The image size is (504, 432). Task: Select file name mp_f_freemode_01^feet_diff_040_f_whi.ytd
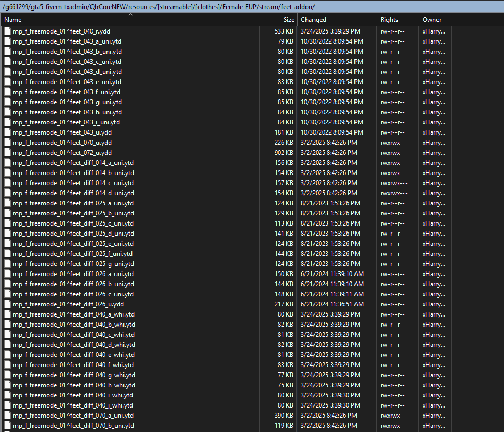pyautogui.click(x=73, y=365)
